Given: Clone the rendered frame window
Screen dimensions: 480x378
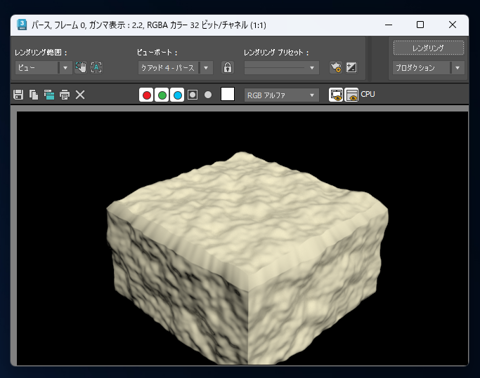Looking at the screenshot, I should point(49,95).
